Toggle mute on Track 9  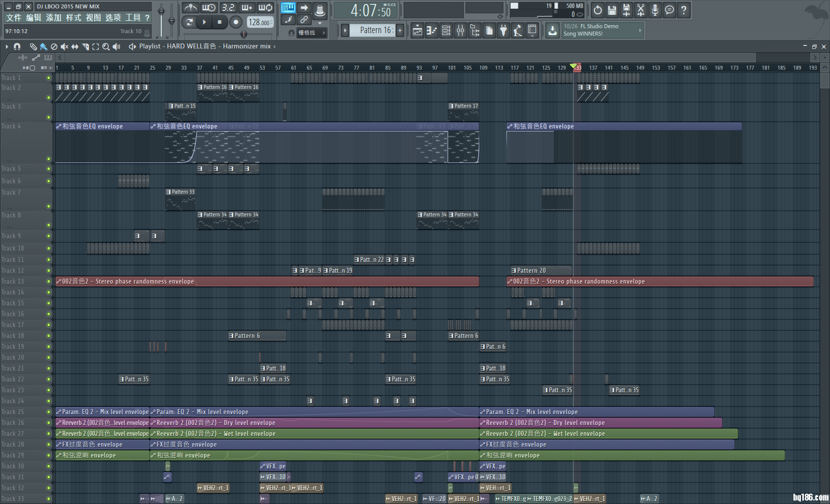pyautogui.click(x=48, y=236)
